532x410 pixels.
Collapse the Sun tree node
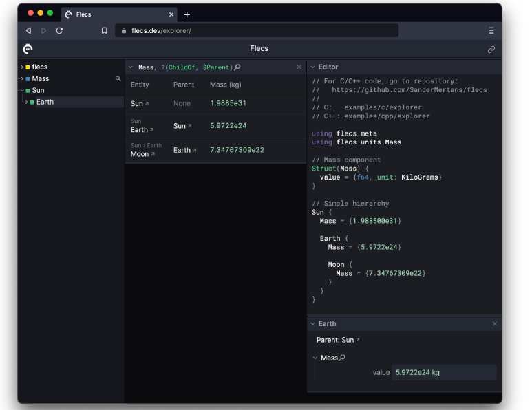click(x=21, y=90)
